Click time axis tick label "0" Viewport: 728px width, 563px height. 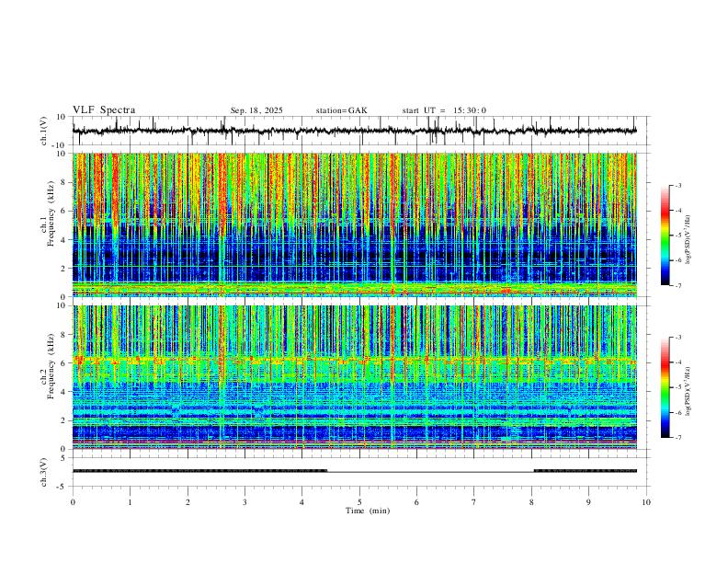click(x=73, y=502)
